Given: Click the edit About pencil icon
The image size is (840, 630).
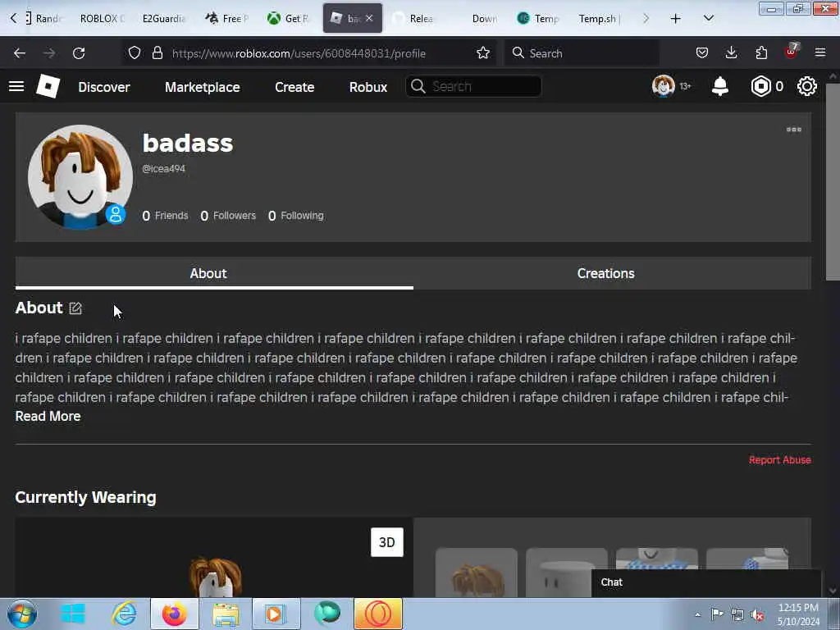Looking at the screenshot, I should point(75,308).
